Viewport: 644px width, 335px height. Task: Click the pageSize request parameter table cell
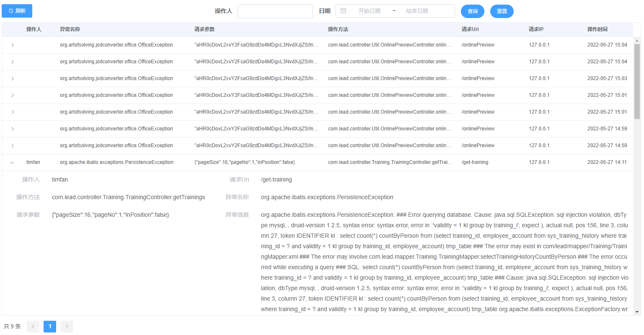click(245, 162)
